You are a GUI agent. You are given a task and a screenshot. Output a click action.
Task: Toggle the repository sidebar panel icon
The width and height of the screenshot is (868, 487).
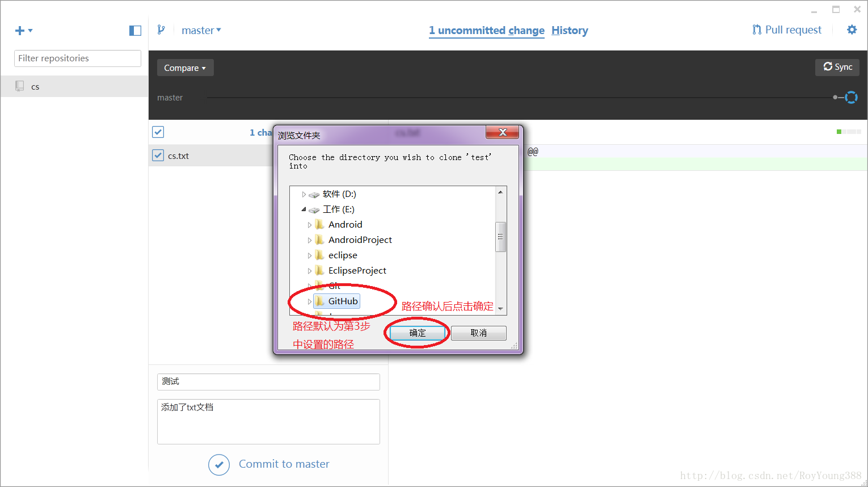tap(135, 31)
